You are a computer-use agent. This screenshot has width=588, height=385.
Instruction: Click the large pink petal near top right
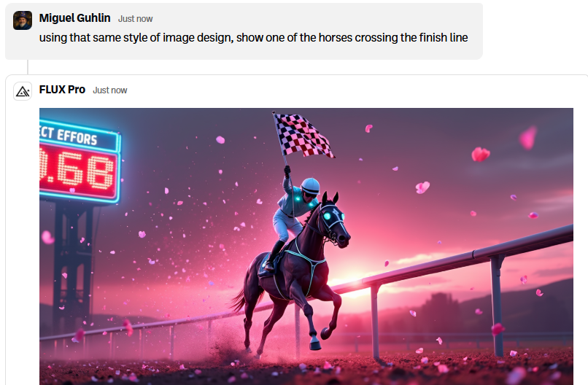(x=527, y=138)
